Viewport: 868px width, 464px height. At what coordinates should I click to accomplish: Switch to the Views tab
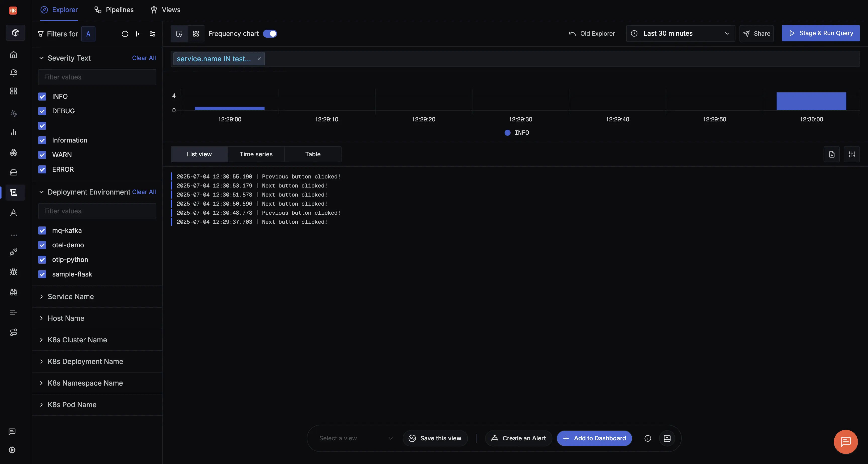click(x=165, y=10)
